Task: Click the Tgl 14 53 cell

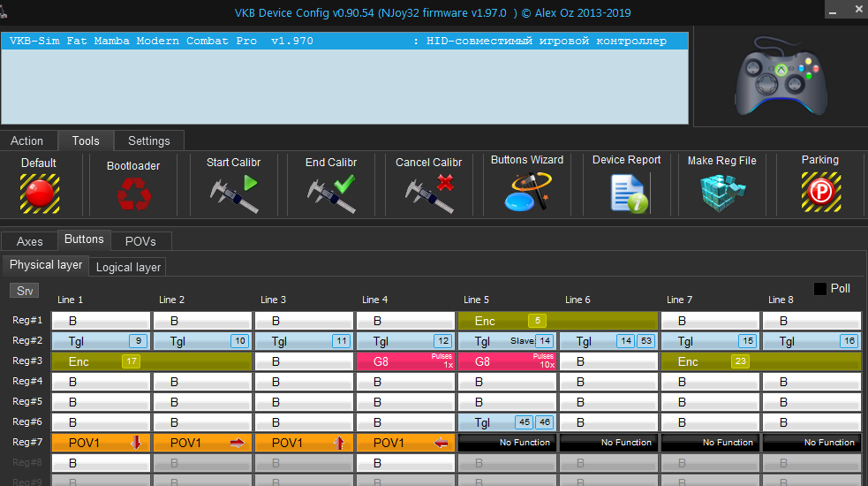Action: (x=609, y=341)
